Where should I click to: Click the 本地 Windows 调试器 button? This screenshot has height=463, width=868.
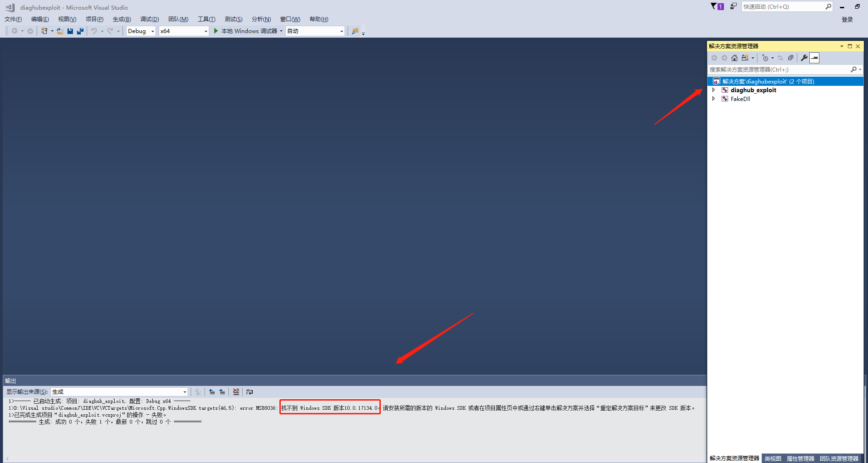245,31
